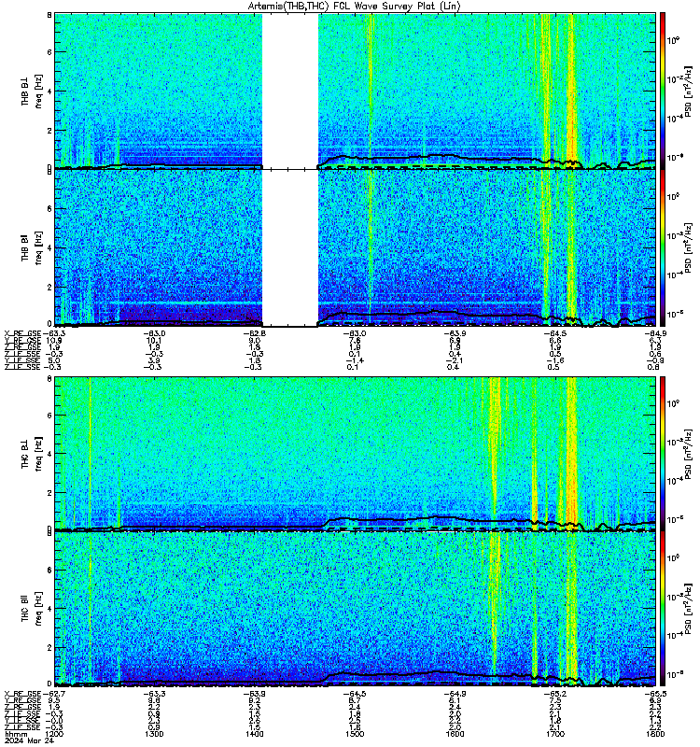Click the 2 Hz tick label on THC B∥ axis
Viewport: 700px width, 747px height.
tap(49, 647)
